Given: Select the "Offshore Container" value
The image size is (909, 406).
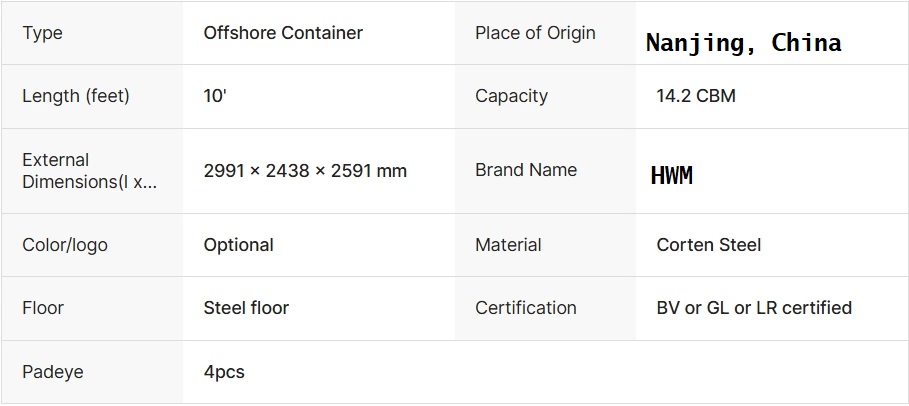Looking at the screenshot, I should 283,33.
